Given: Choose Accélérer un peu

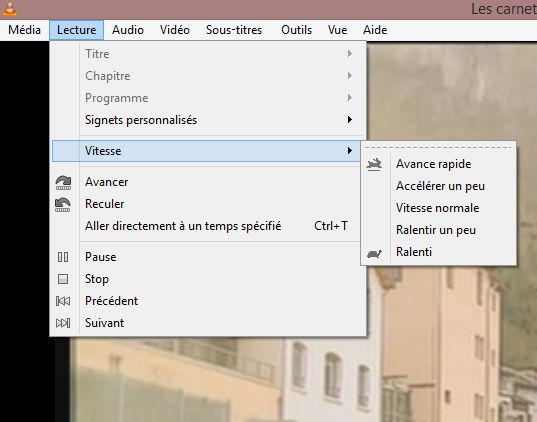Looking at the screenshot, I should (x=439, y=186).
